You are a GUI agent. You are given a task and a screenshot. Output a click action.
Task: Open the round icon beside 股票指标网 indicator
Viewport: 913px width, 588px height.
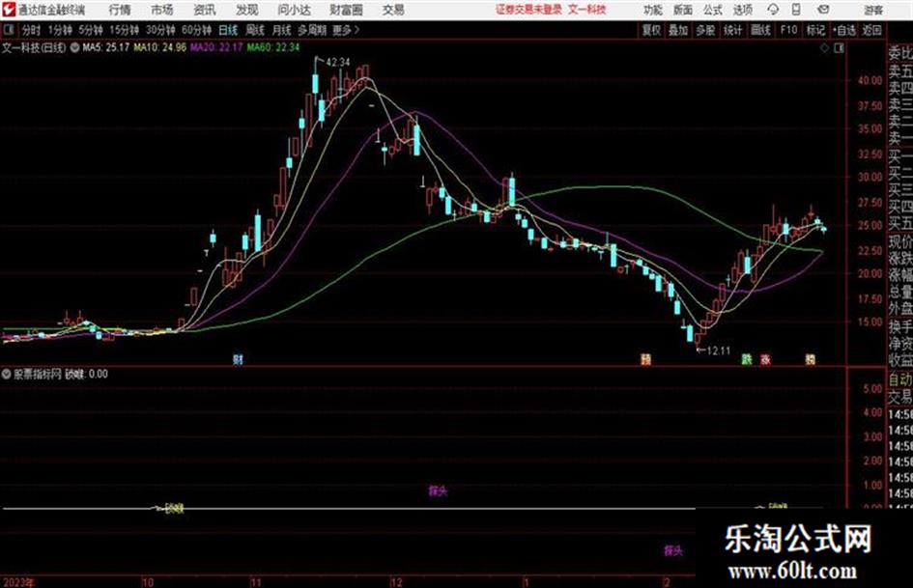pyautogui.click(x=7, y=375)
